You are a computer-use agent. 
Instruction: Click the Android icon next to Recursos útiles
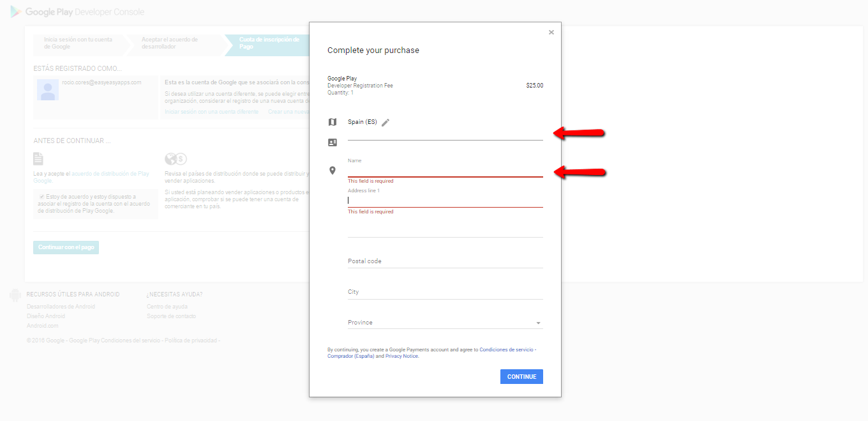click(15, 295)
